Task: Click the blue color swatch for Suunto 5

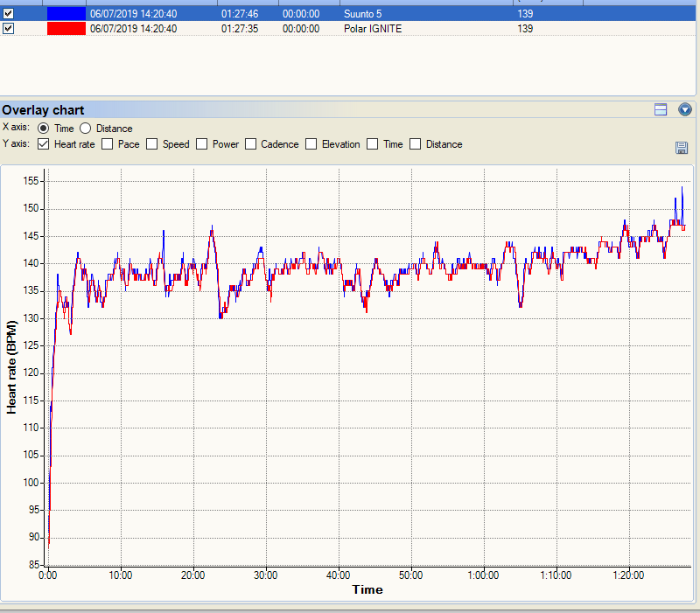Action: [66, 14]
